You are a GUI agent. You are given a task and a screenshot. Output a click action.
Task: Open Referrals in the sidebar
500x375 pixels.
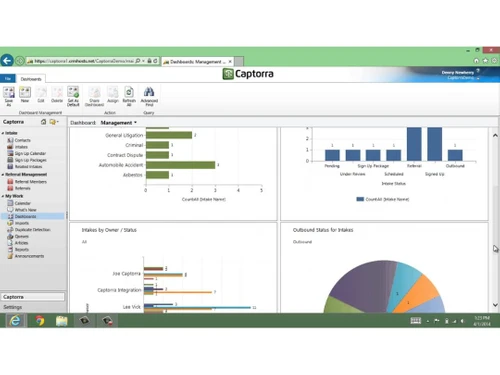click(22, 188)
